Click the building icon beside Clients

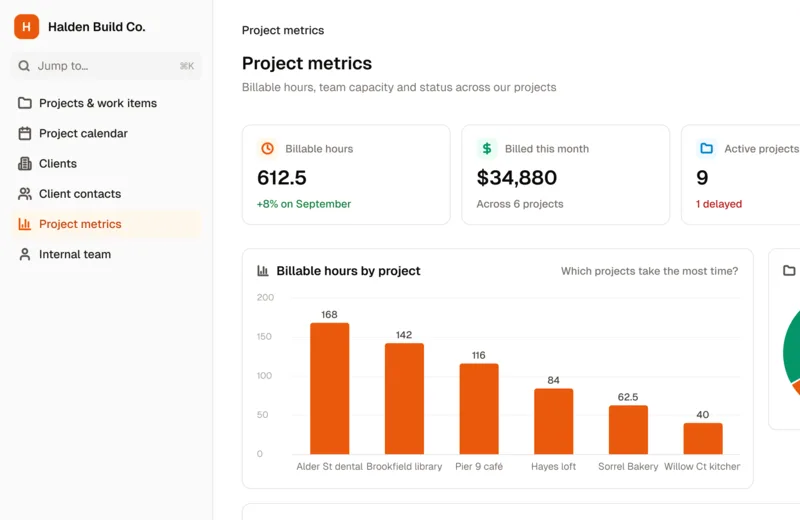[24, 163]
